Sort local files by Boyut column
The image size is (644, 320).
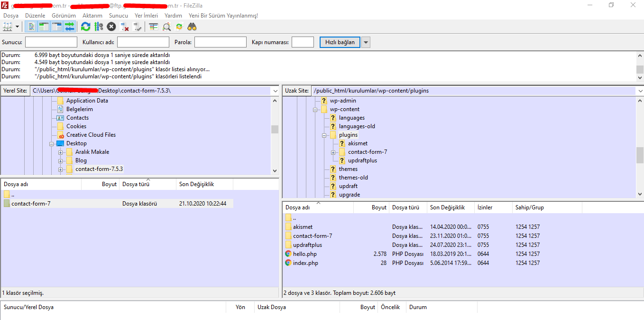point(100,184)
